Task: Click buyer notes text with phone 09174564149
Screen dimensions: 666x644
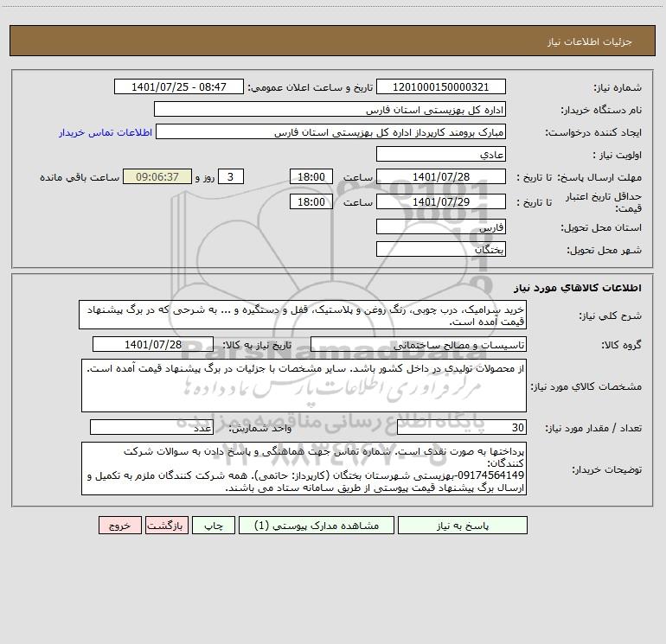Action: point(304,469)
